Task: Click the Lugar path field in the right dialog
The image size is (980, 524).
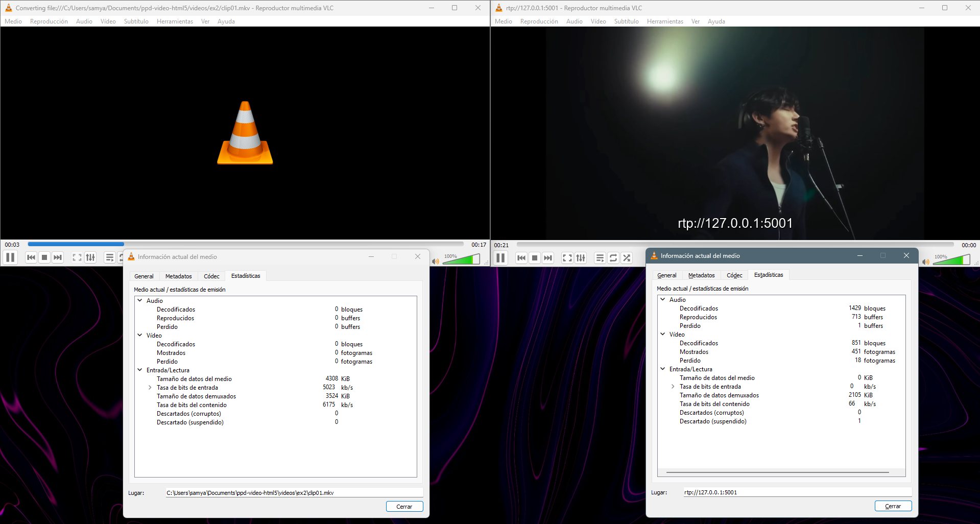Action: click(x=797, y=492)
